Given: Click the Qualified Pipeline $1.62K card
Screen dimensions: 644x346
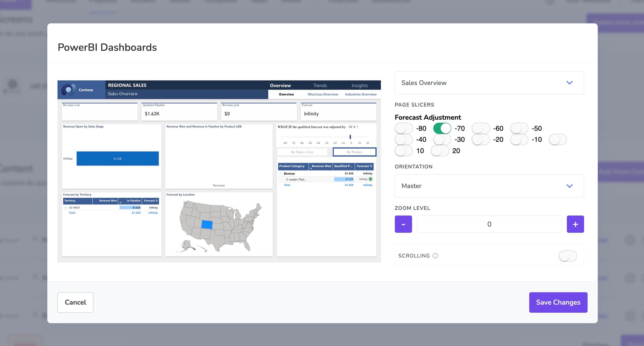Looking at the screenshot, I should click(179, 112).
